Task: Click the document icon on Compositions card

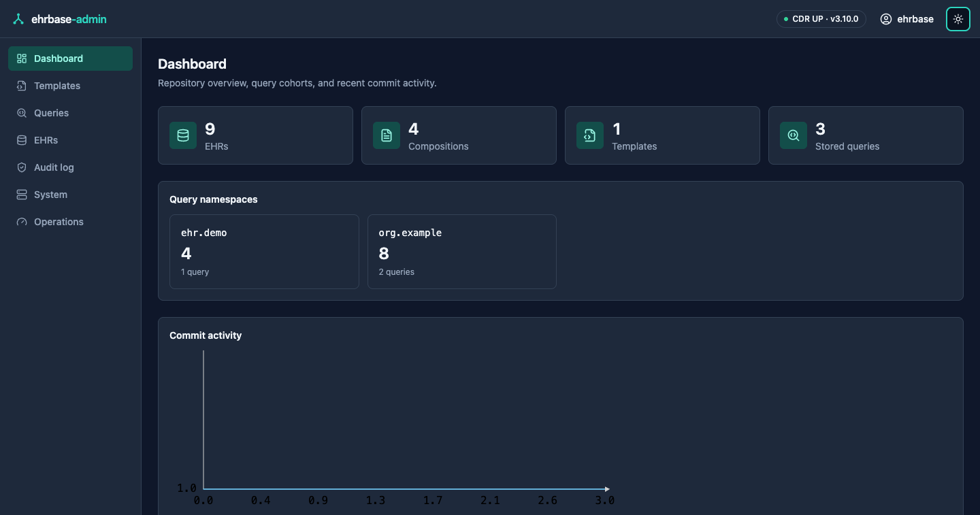Action: tap(387, 135)
